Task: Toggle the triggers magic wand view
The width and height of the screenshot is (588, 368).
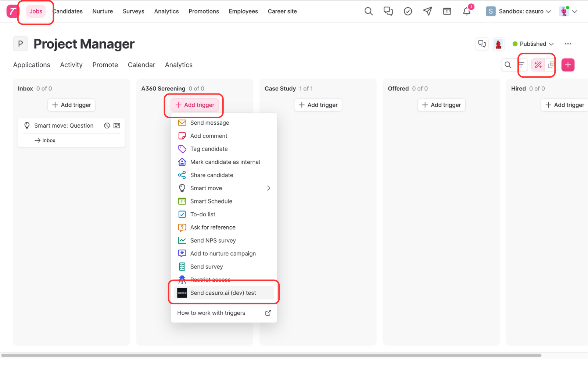Action: [538, 65]
